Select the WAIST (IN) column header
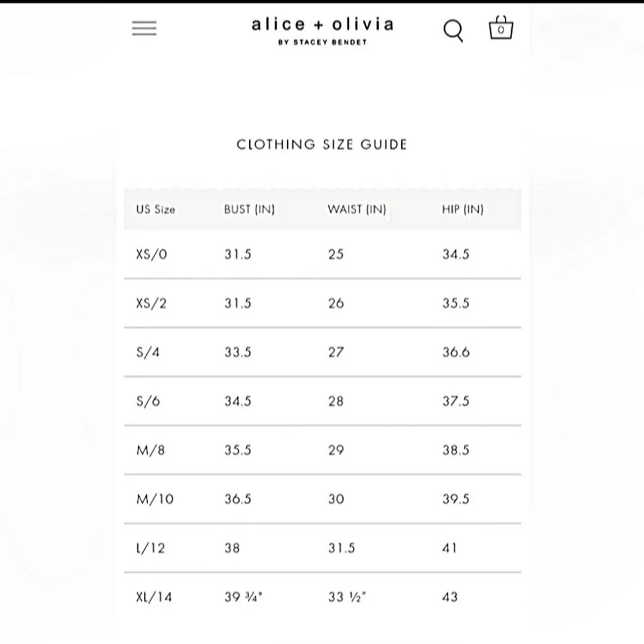644x644 pixels. (357, 209)
